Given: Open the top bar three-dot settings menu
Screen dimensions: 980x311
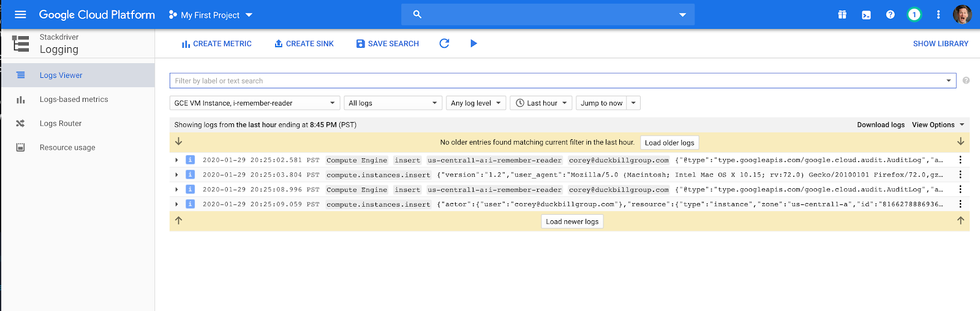Looking at the screenshot, I should pos(938,15).
